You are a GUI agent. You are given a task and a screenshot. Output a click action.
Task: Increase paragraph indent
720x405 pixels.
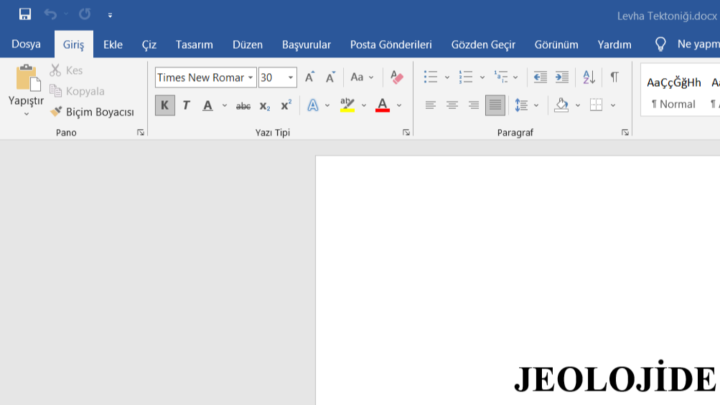562,77
